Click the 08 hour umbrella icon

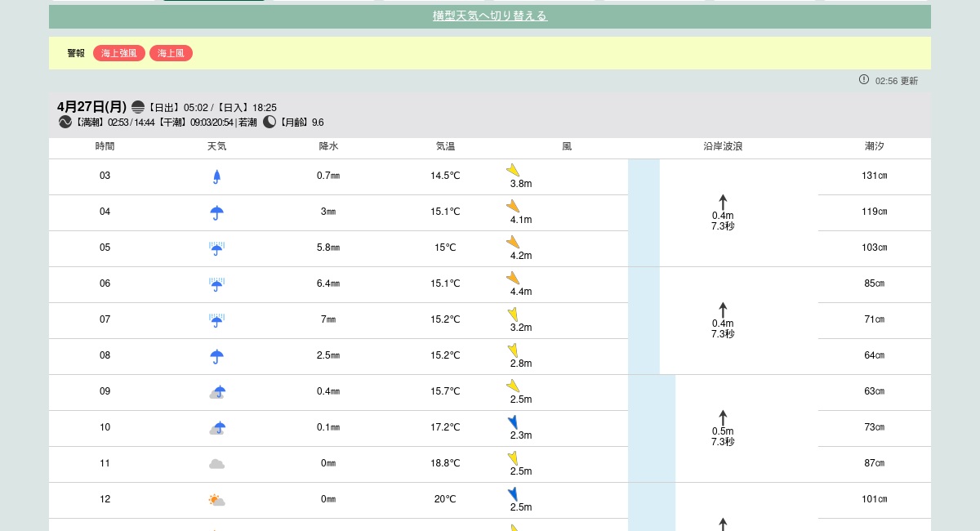pyautogui.click(x=216, y=356)
